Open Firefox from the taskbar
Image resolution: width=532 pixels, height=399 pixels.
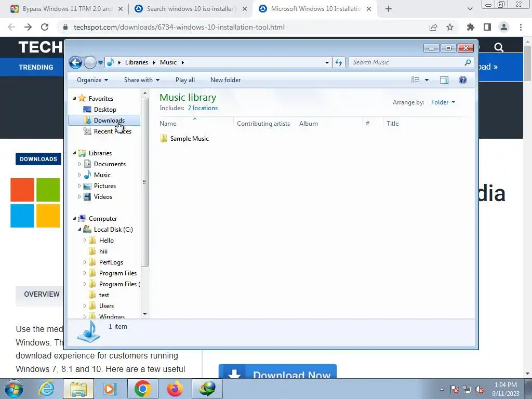click(x=175, y=389)
